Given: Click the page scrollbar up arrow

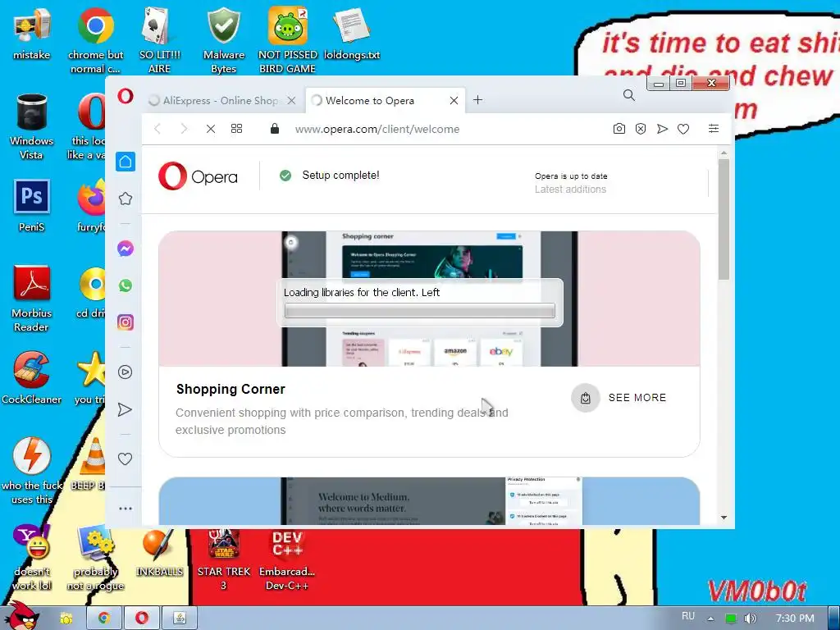Looking at the screenshot, I should (x=724, y=153).
